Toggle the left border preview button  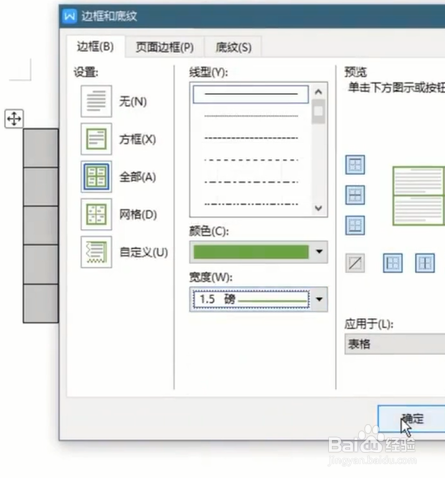(x=393, y=263)
